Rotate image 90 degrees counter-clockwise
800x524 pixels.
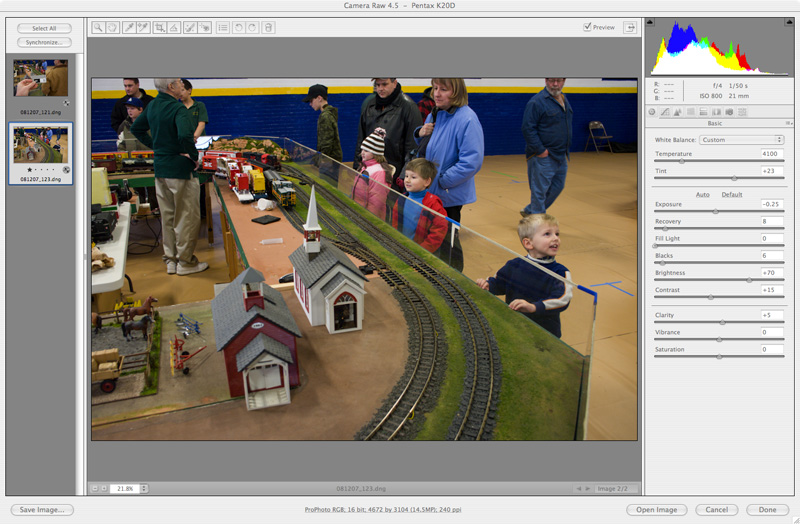(238, 28)
